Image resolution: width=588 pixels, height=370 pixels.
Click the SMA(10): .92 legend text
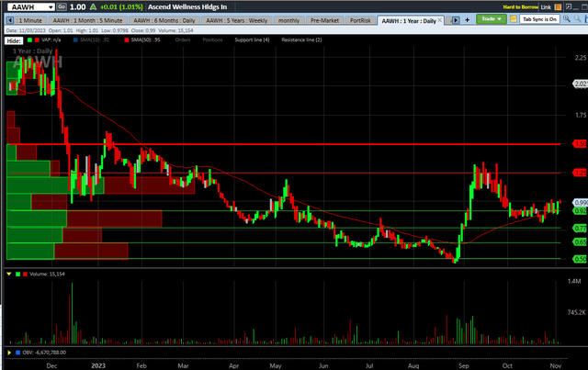(x=95, y=39)
